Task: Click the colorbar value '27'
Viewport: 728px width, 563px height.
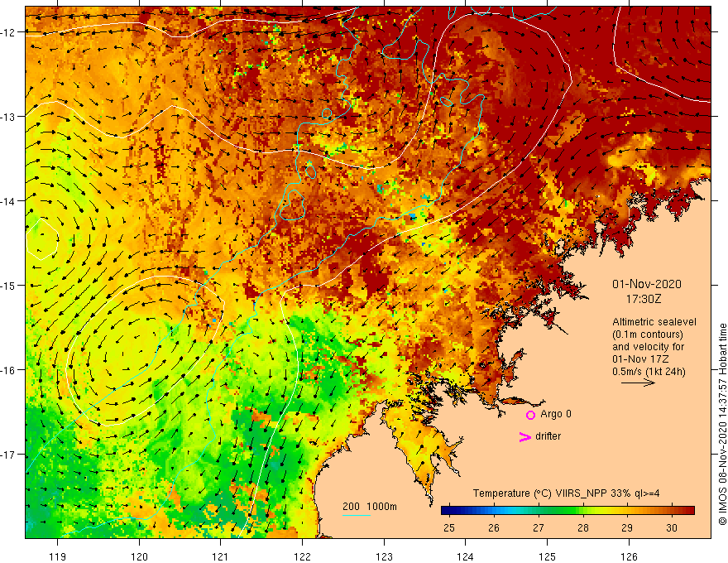Action: click(x=538, y=528)
